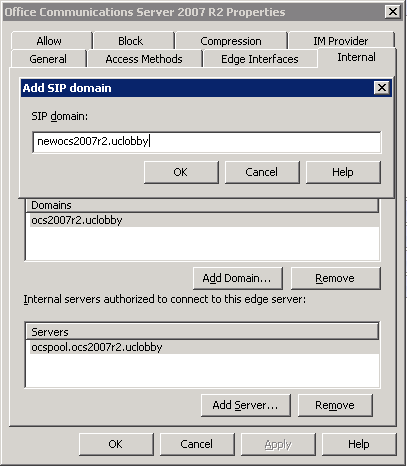The height and width of the screenshot is (467, 407).
Task: Remove the selected server
Action: coord(335,405)
